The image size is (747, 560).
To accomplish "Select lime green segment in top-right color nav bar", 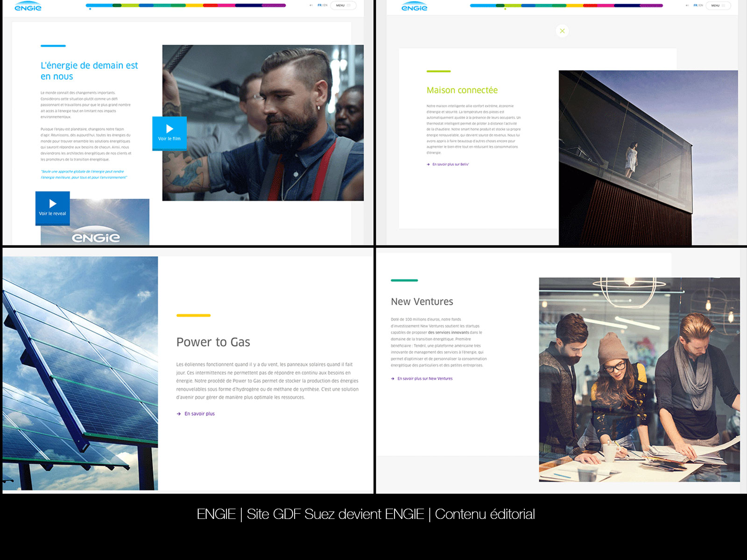I will [x=513, y=5].
